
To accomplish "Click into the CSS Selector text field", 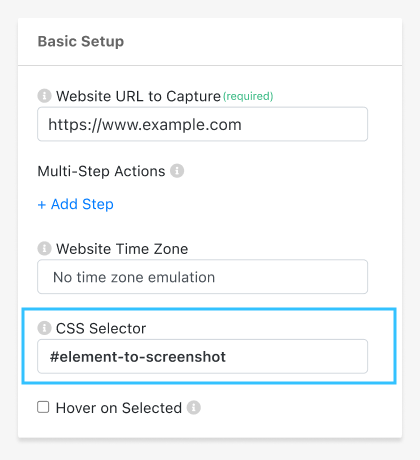I will (x=202, y=356).
